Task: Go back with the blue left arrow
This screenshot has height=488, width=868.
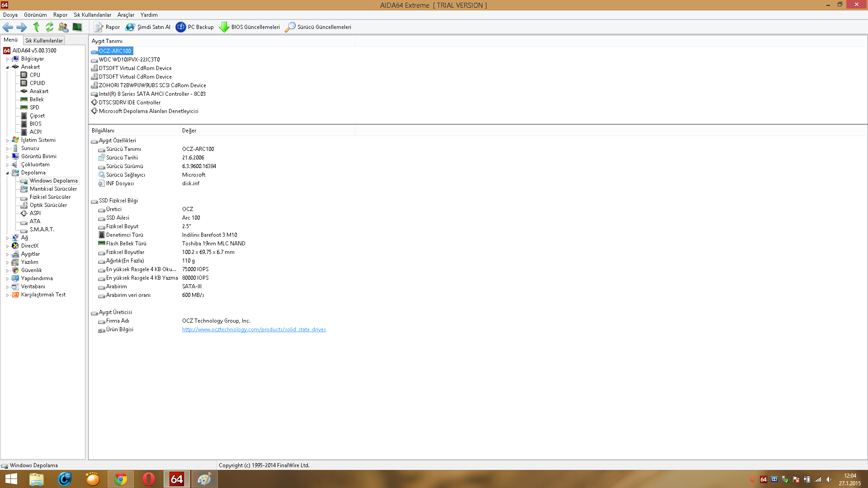Action: 8,27
